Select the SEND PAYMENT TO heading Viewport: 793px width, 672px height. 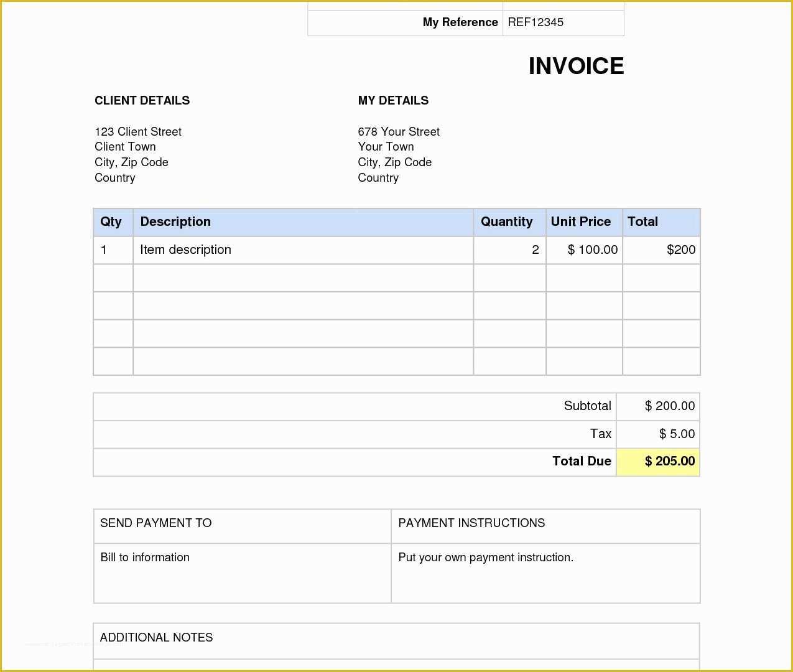click(155, 523)
